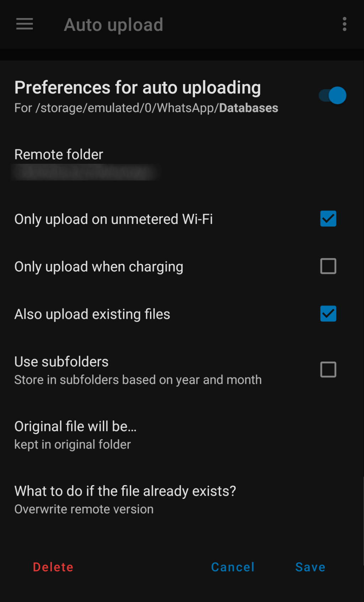Enable Only upload when charging checkbox
The width and height of the screenshot is (364, 602).
tap(328, 266)
